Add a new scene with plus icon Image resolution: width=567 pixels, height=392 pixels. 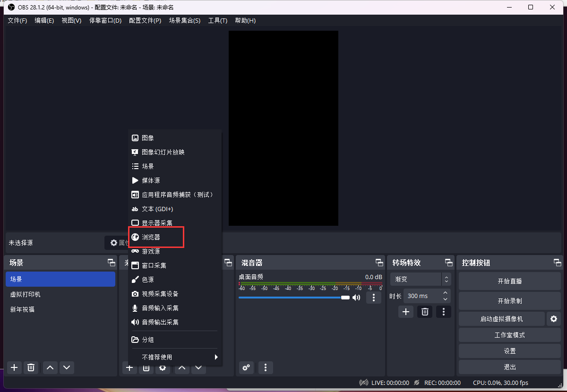tap(14, 367)
